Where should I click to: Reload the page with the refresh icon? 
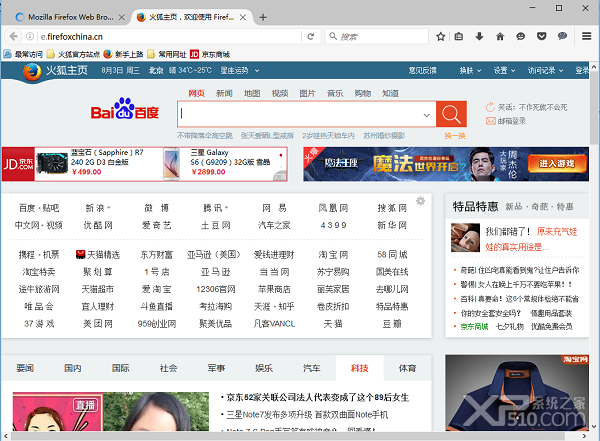[310, 36]
